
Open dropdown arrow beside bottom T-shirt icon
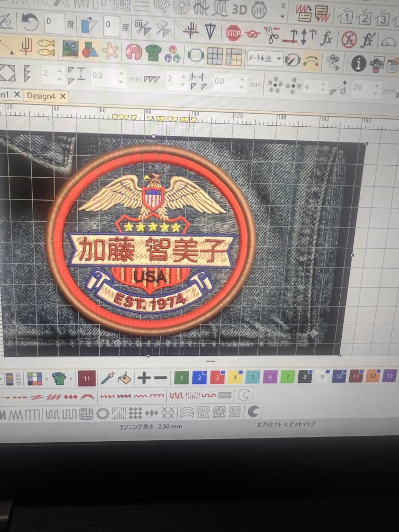pyautogui.click(x=71, y=379)
